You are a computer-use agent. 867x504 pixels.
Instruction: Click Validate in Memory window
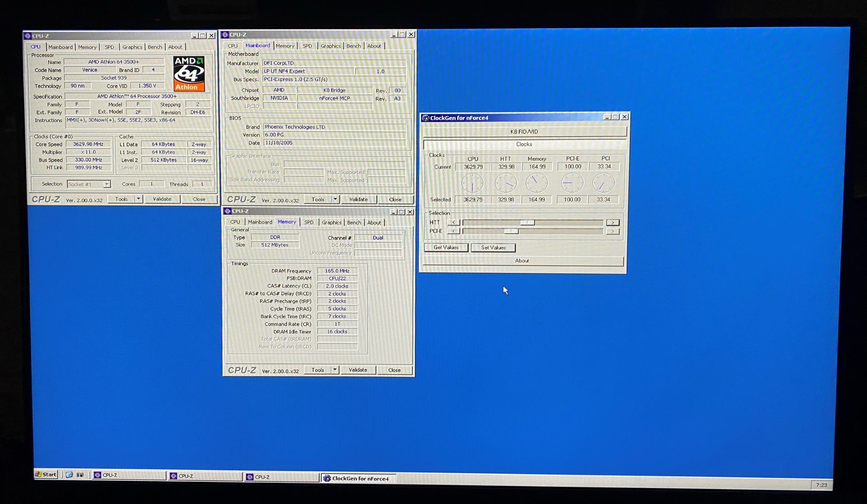point(358,370)
